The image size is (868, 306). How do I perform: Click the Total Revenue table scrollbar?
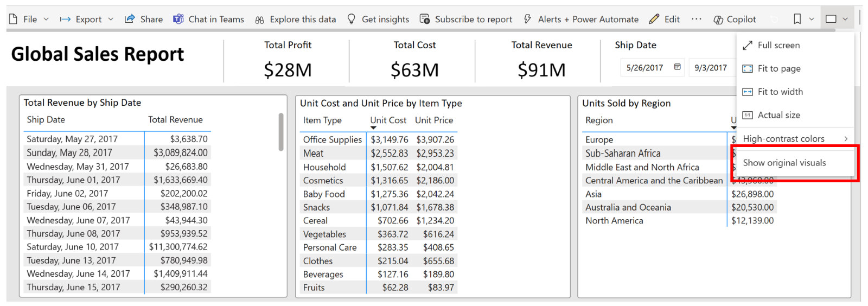coord(281,132)
